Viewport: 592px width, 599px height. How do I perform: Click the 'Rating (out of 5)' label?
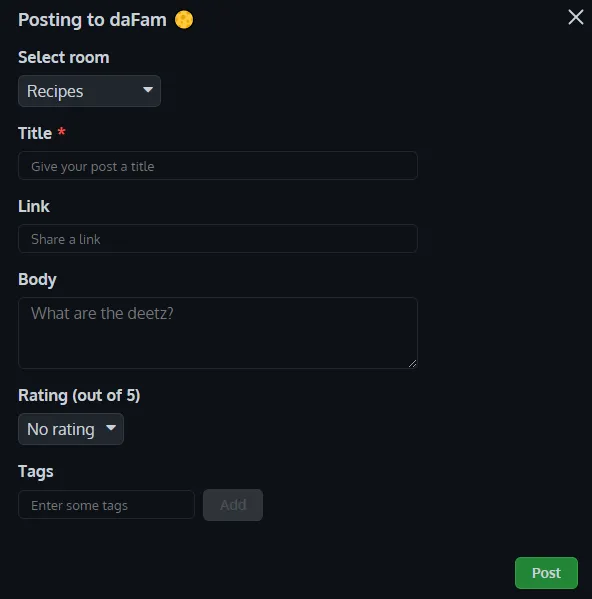coord(79,395)
